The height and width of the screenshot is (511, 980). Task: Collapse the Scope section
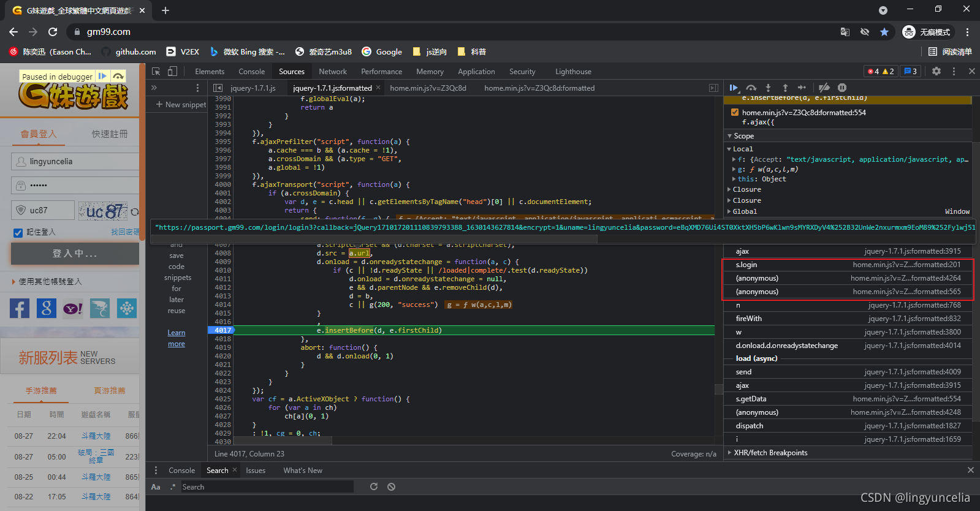(729, 136)
